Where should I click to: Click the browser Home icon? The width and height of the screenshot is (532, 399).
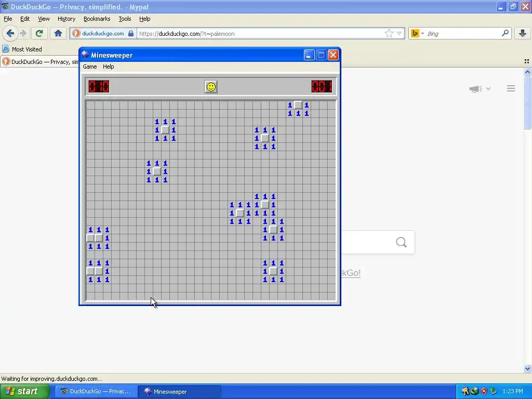58,33
